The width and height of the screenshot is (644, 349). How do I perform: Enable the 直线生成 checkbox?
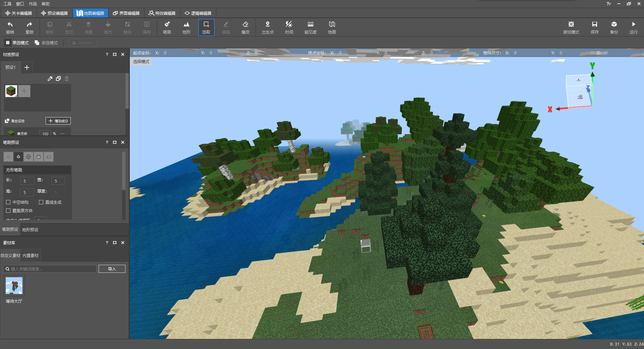pos(41,202)
